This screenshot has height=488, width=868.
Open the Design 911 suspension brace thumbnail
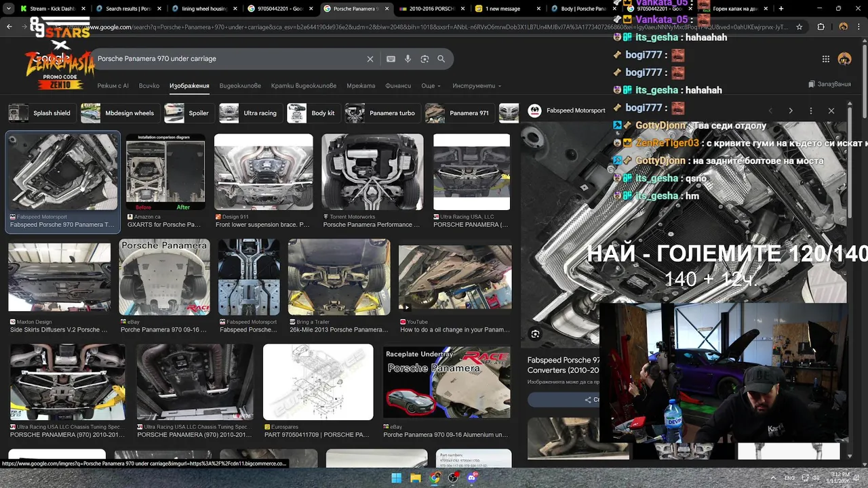[264, 172]
